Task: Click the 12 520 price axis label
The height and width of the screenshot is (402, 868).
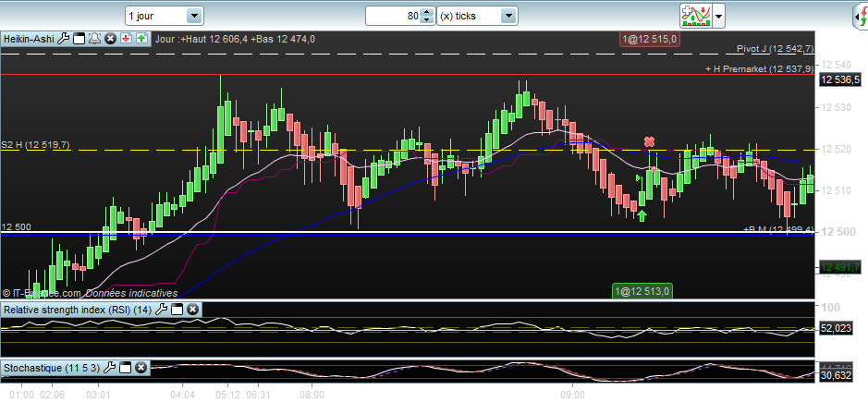Action: pyautogui.click(x=836, y=149)
